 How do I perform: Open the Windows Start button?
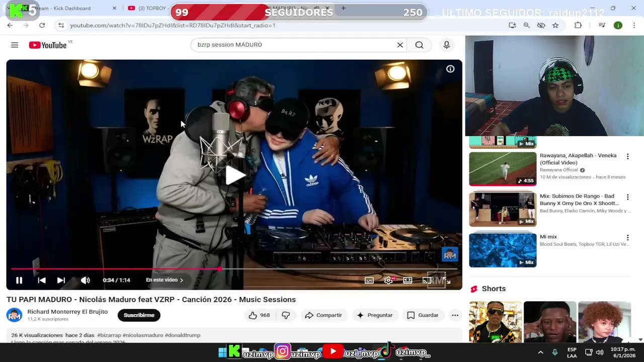tap(222, 352)
